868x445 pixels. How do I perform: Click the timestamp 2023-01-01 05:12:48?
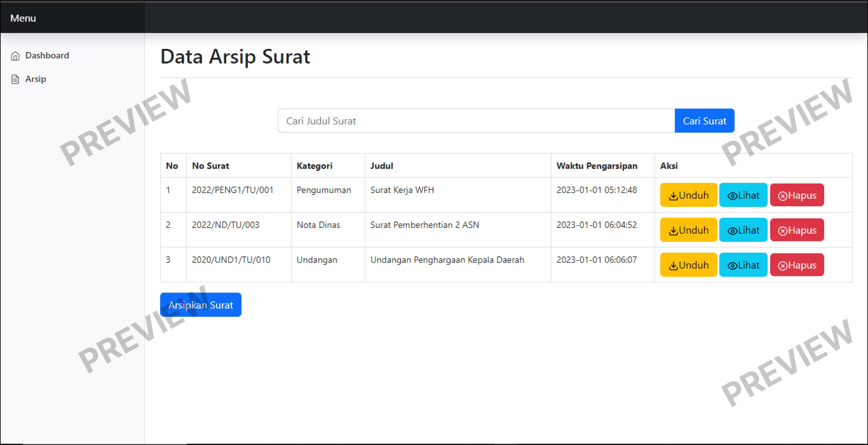pyautogui.click(x=596, y=190)
